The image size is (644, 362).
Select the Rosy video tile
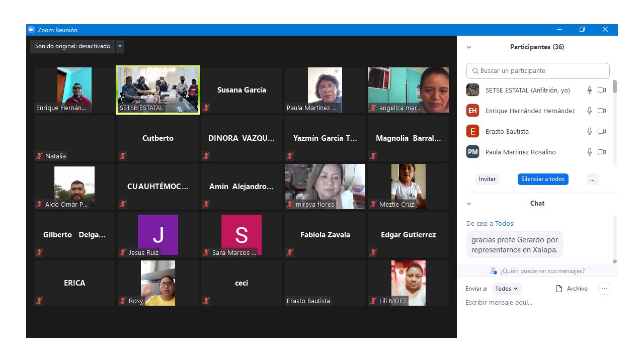[158, 283]
